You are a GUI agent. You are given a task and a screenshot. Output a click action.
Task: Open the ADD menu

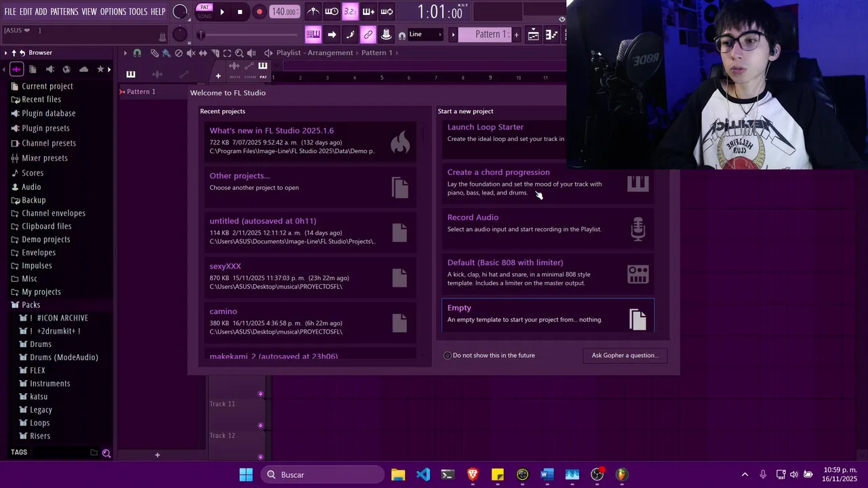[41, 12]
